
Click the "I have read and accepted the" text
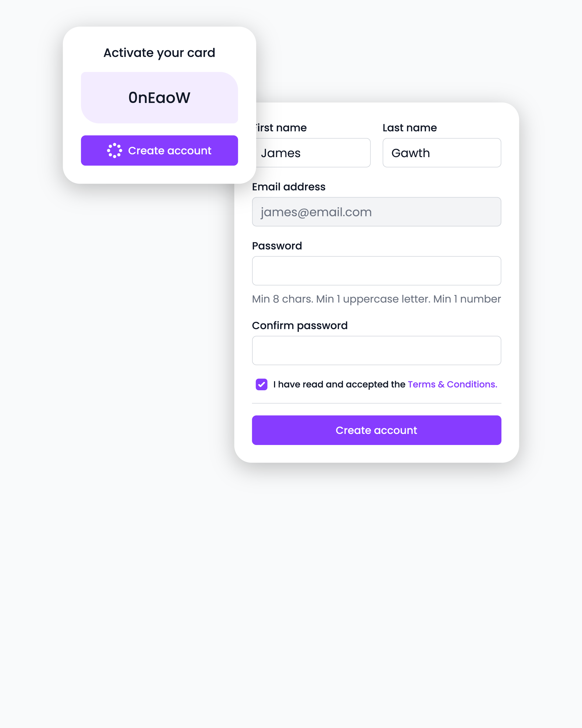(x=339, y=384)
